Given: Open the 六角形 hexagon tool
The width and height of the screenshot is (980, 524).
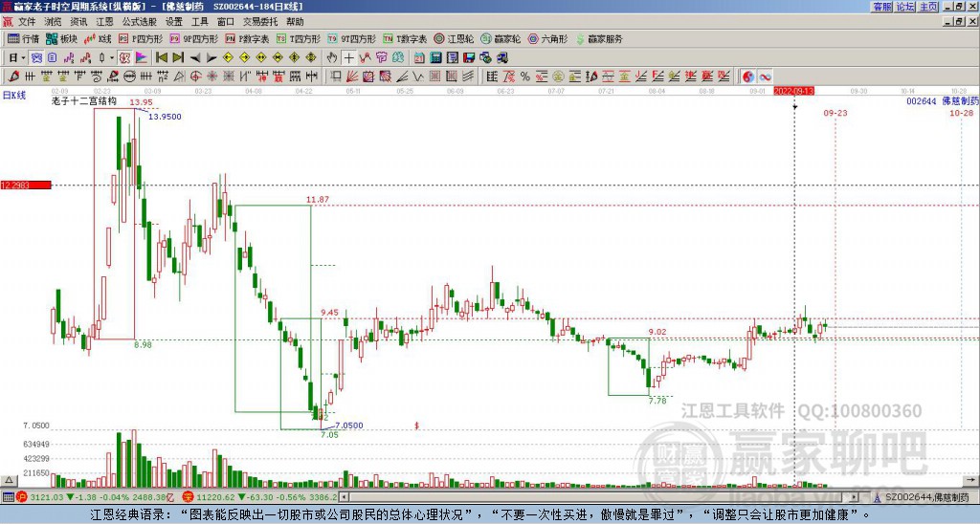Looking at the screenshot, I should (548, 38).
